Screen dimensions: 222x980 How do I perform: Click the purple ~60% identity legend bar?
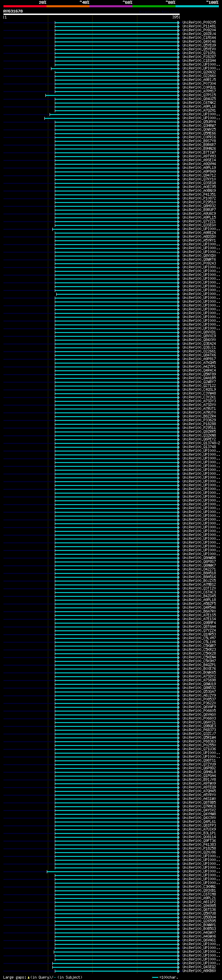tap(111, 6)
